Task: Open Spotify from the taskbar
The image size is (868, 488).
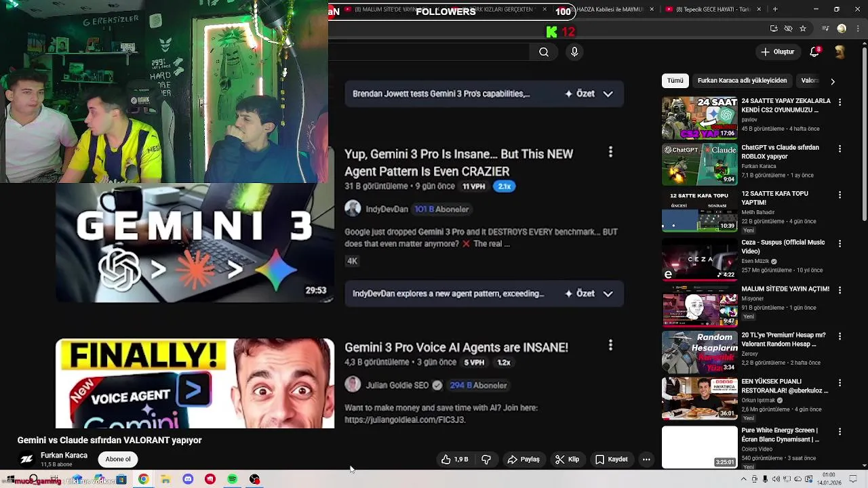Action: [x=233, y=480]
